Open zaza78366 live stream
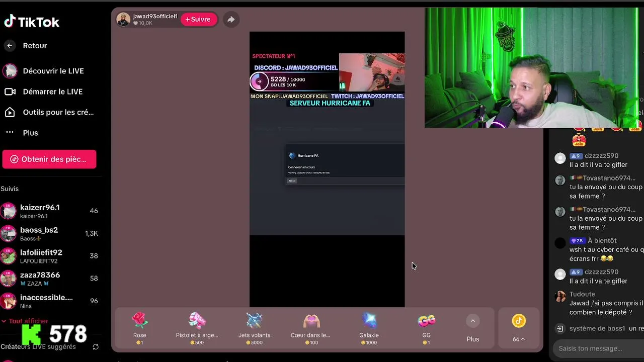This screenshot has width=644, height=362. pyautogui.click(x=50, y=279)
